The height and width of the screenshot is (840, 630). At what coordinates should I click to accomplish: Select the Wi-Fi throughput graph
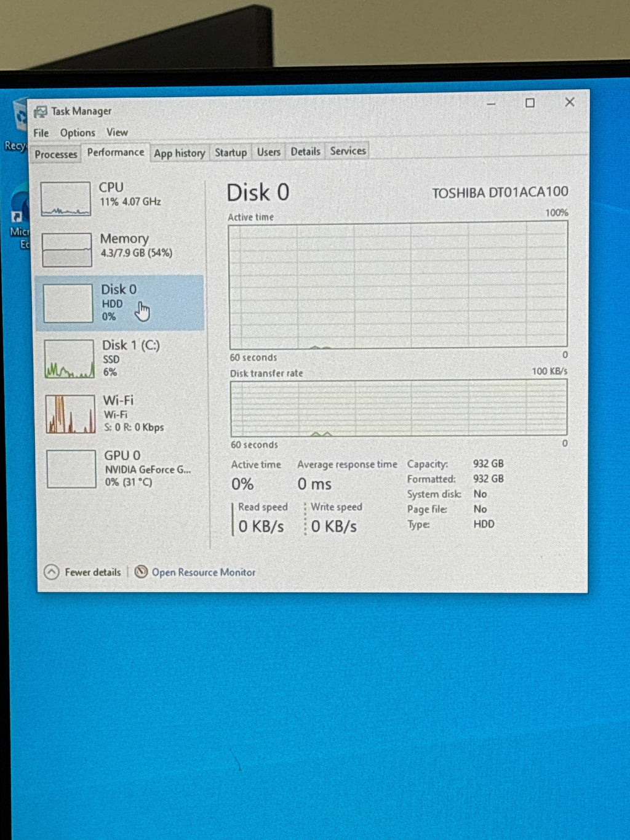tap(70, 414)
